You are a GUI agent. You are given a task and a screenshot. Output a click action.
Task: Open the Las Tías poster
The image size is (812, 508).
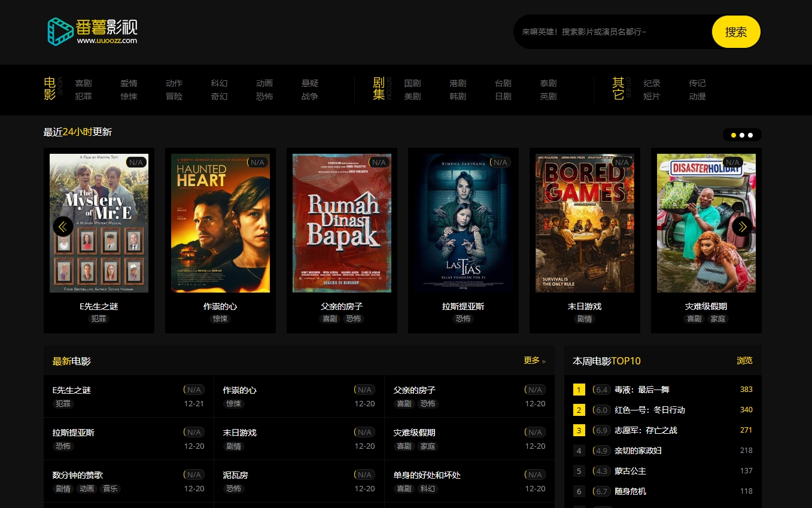point(463,223)
